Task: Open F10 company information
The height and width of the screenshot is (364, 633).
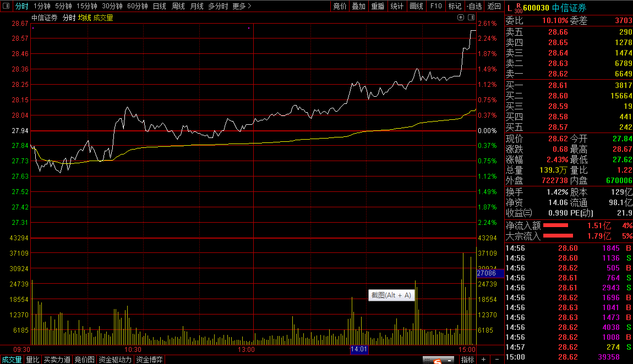Action: [436, 6]
